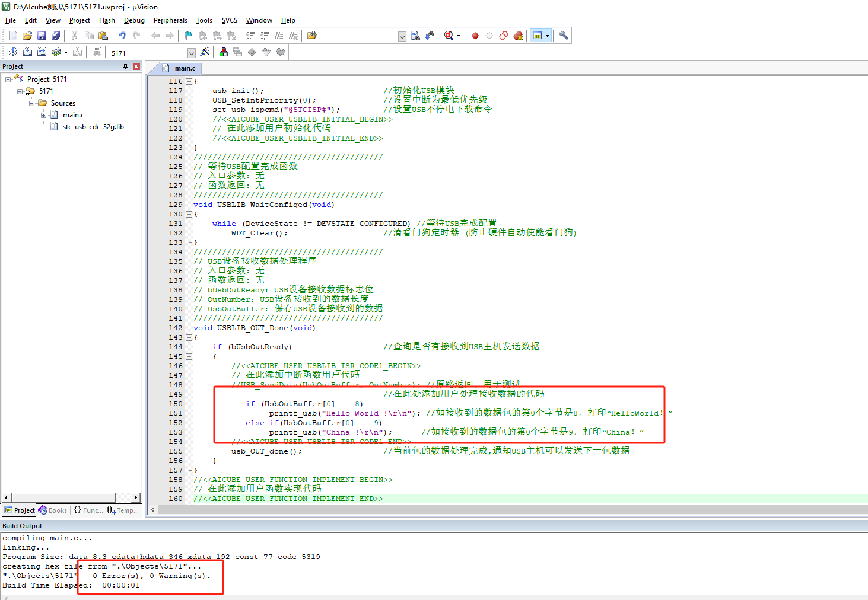Insert a breakpoint with red circle
Viewport: 868px width, 600px height.
(x=475, y=36)
